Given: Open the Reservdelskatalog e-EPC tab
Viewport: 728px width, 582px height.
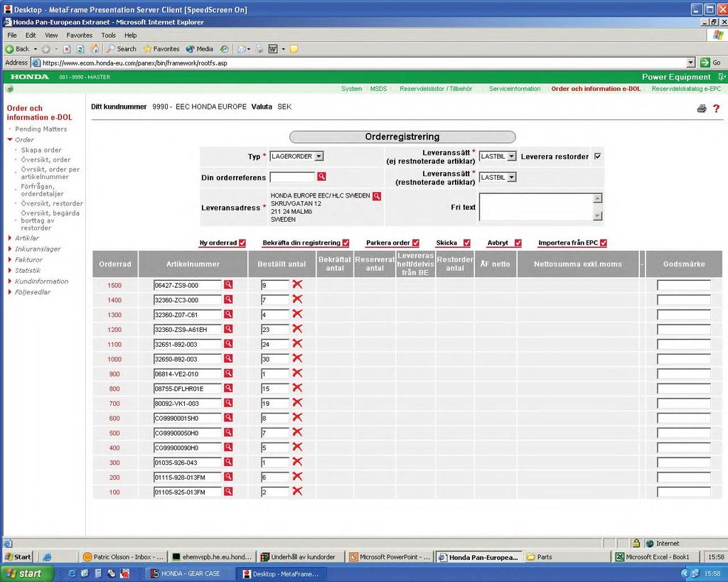Looking at the screenshot, I should tap(686, 89).
